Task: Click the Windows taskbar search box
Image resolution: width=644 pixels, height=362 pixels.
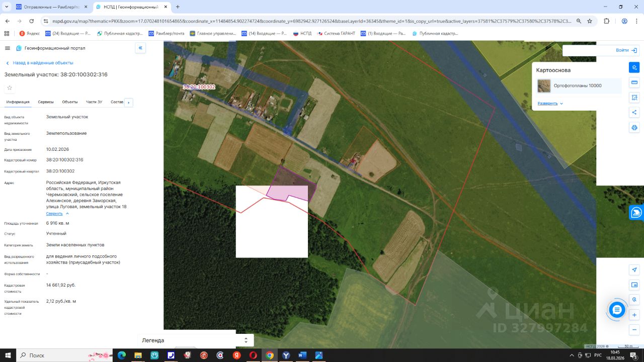Action: click(64, 355)
